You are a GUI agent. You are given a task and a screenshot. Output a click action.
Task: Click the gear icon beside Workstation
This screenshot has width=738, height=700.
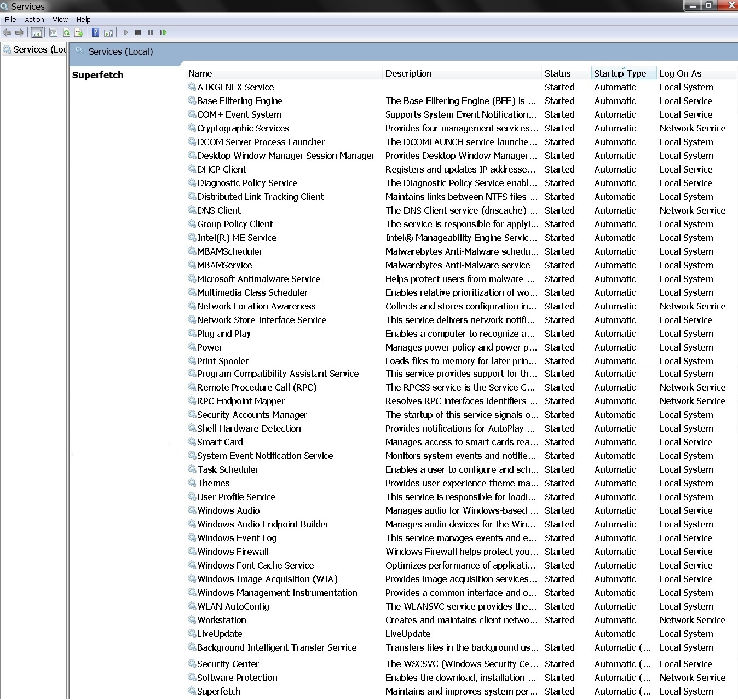[192, 619]
